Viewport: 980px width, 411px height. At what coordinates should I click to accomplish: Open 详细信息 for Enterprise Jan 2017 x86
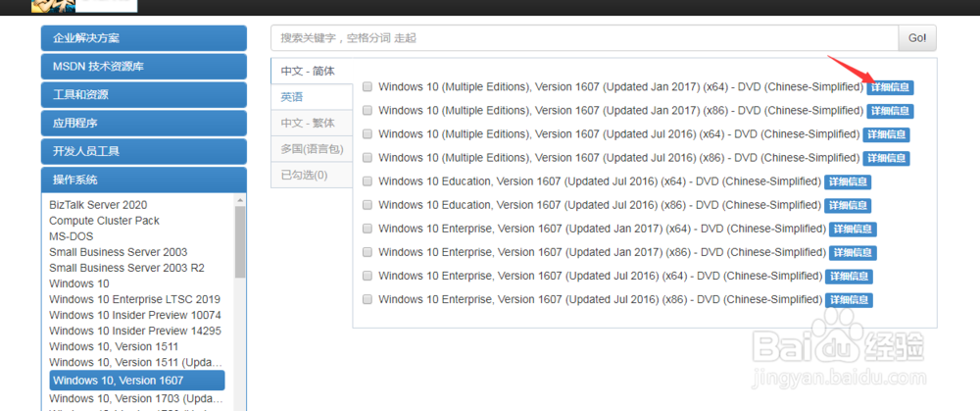[x=854, y=253]
